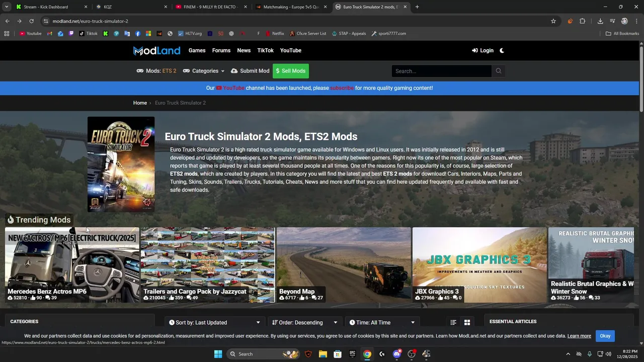Open Gmail bookmark icon
644x362 pixels.
pyautogui.click(x=49, y=34)
